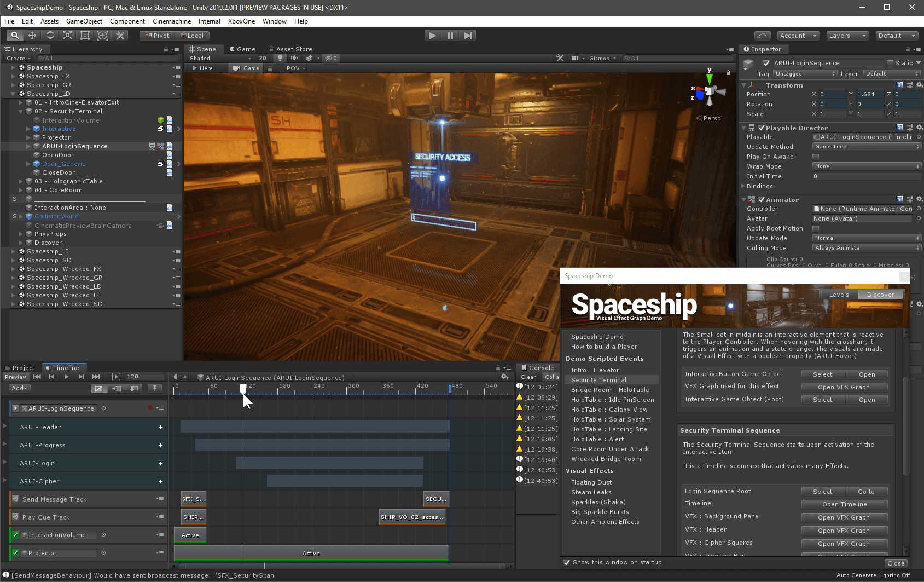Image resolution: width=924 pixels, height=582 pixels.
Task: Toggle Timeline play range mode button
Action: pos(116,377)
